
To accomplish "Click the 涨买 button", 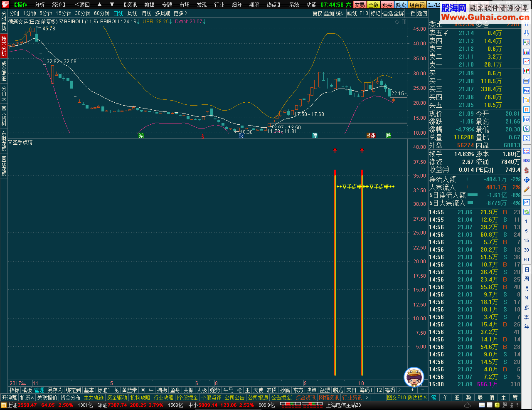I will coord(387,5).
